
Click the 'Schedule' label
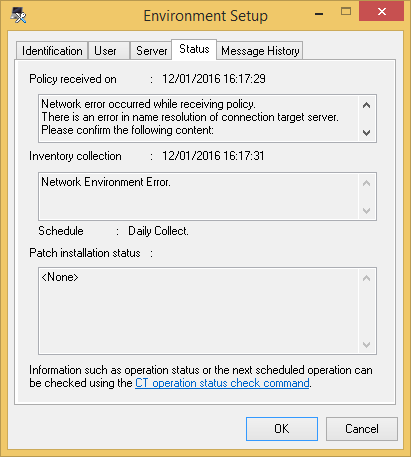(61, 231)
